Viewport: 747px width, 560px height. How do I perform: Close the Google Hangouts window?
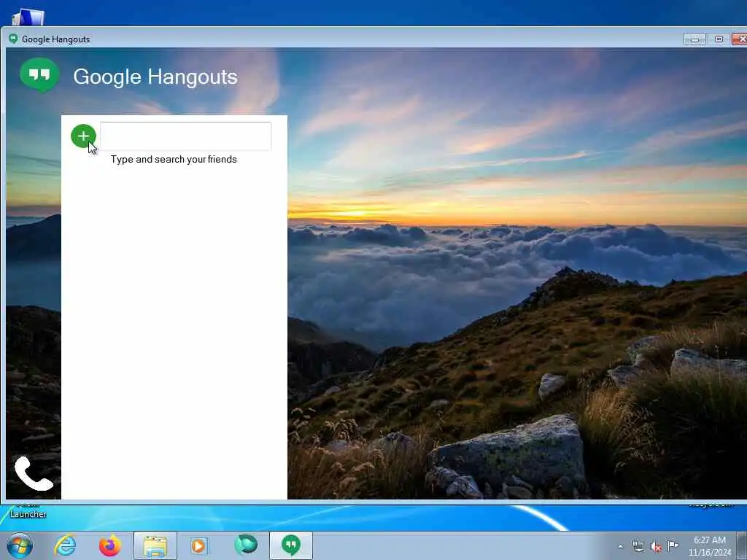coord(740,39)
